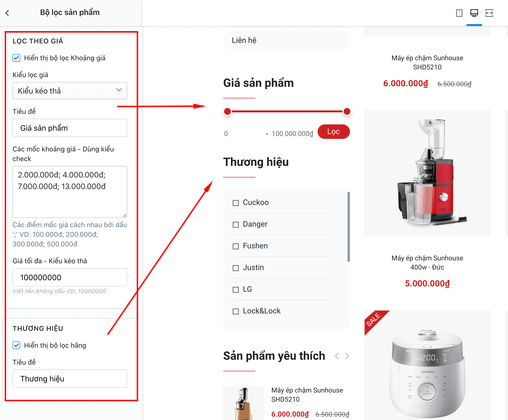Click the left price slider handle
Image resolution: width=508 pixels, height=420 pixels.
[x=227, y=112]
